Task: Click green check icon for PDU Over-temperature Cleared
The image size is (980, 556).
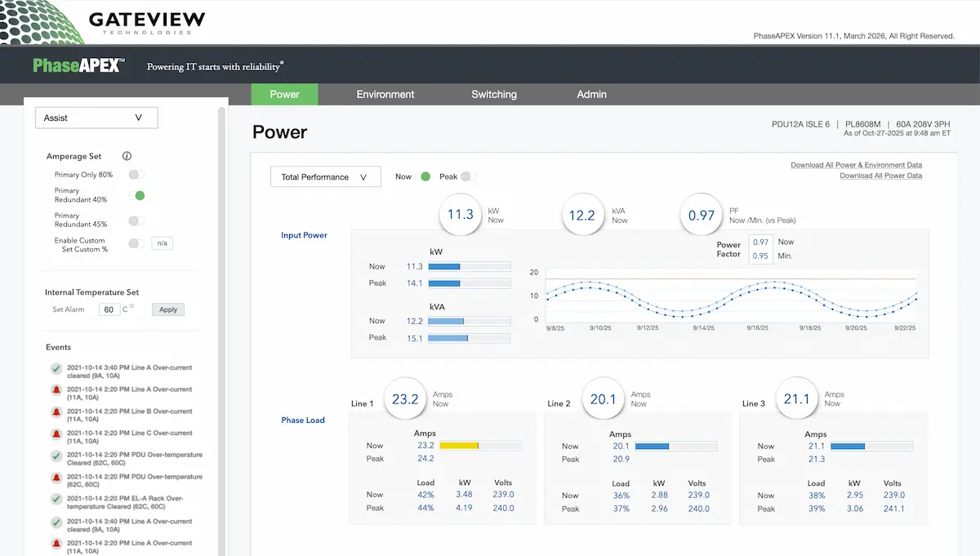Action: point(56,456)
